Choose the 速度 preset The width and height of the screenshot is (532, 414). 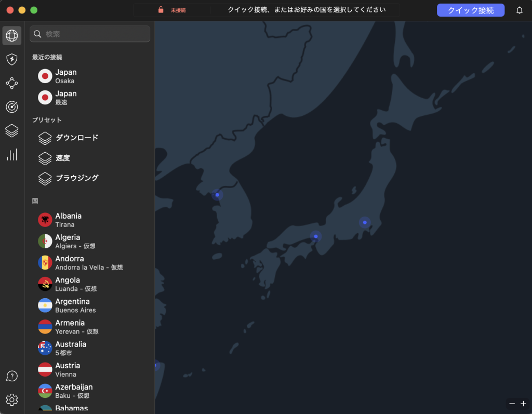[x=63, y=158]
